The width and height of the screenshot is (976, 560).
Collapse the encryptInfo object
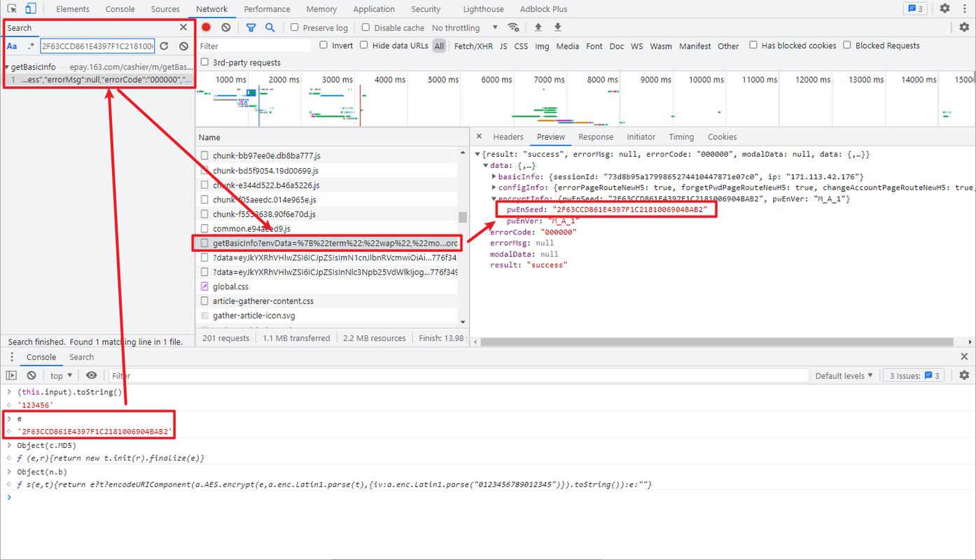tap(494, 199)
